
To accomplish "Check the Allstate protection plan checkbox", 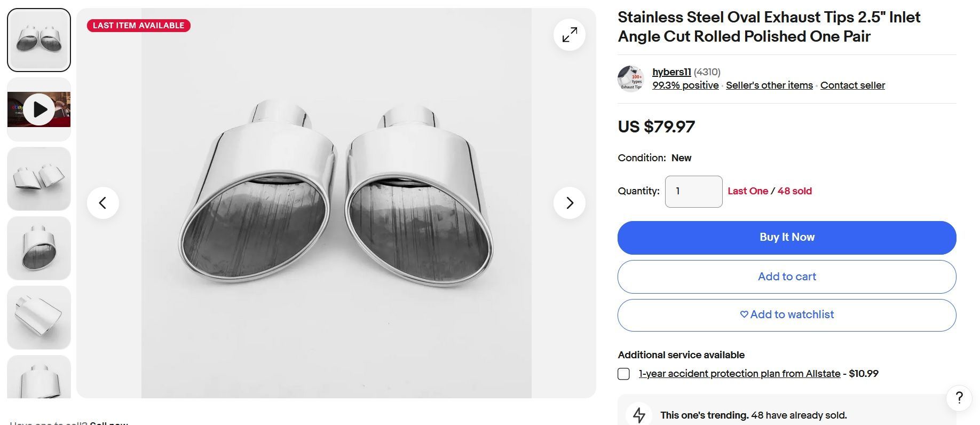I will (x=623, y=374).
